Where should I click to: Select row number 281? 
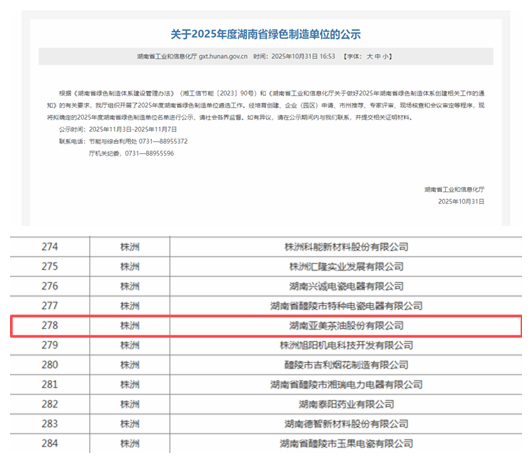[50, 384]
